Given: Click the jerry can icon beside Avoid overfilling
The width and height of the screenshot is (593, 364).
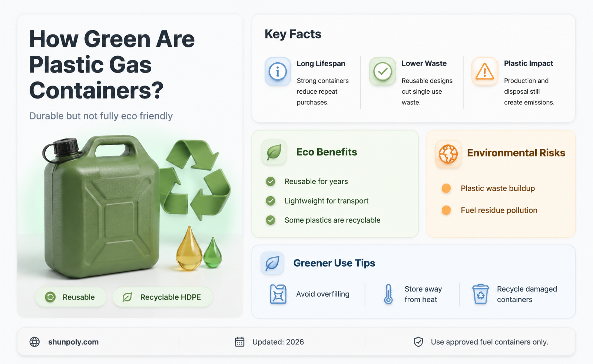Looking at the screenshot, I should pos(278,294).
